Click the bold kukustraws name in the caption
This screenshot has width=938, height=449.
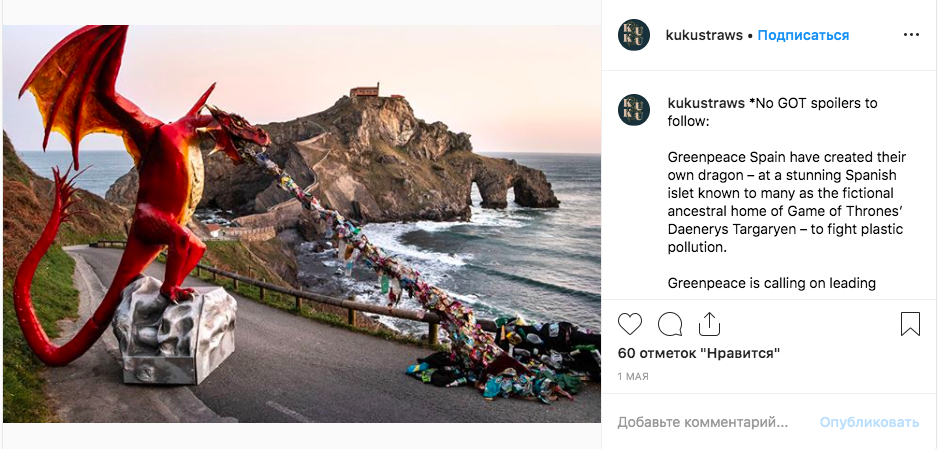pyautogui.click(x=706, y=103)
